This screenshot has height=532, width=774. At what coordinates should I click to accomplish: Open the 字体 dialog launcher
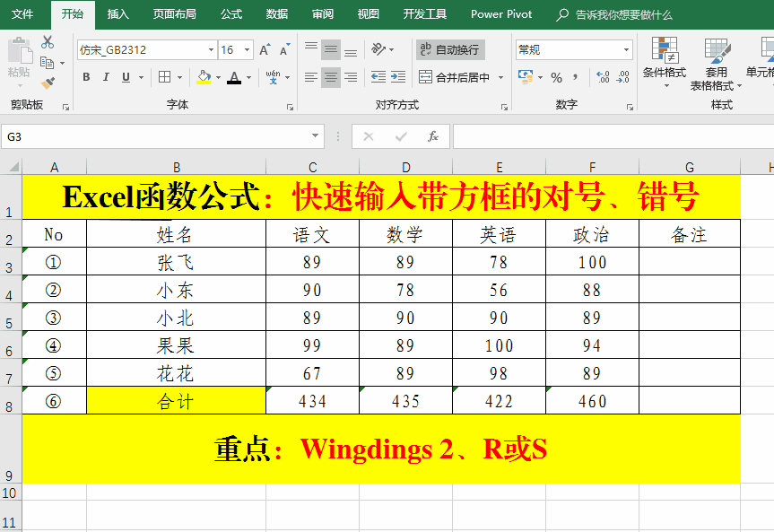tap(291, 107)
